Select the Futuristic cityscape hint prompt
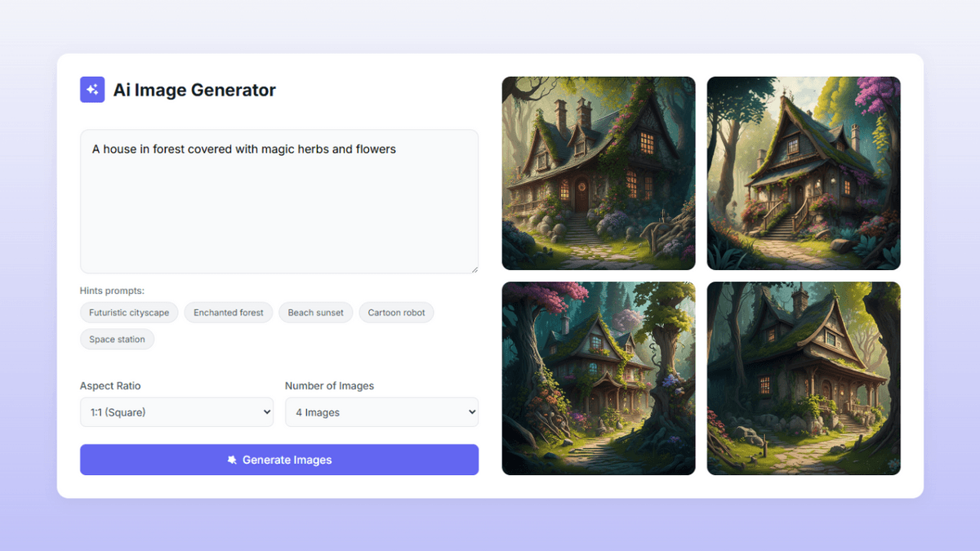Image resolution: width=980 pixels, height=551 pixels. coord(129,313)
